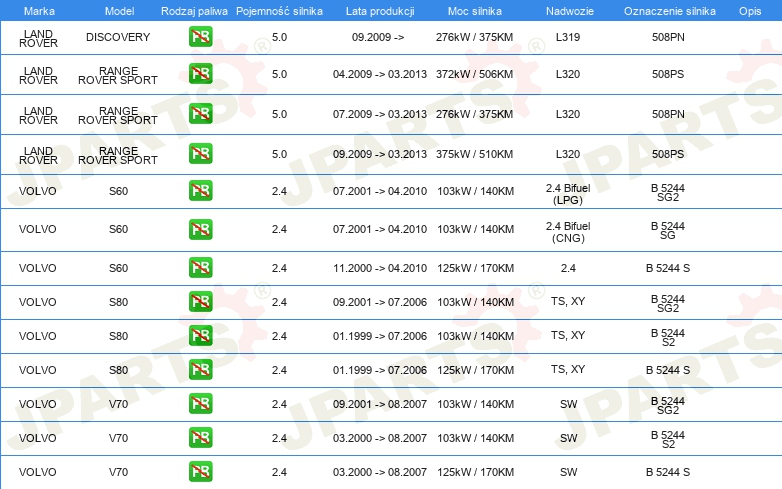Click the 'B 5244 SG' engine code cell
782x489 pixels.
point(668,230)
